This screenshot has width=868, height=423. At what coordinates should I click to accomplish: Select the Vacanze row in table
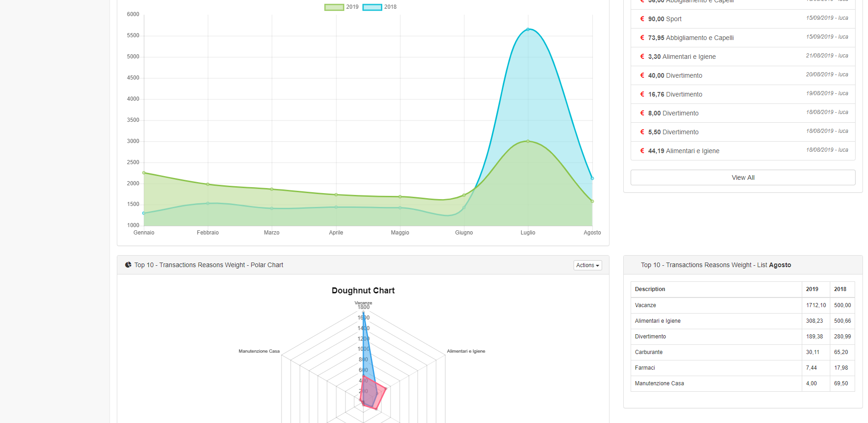(742, 305)
